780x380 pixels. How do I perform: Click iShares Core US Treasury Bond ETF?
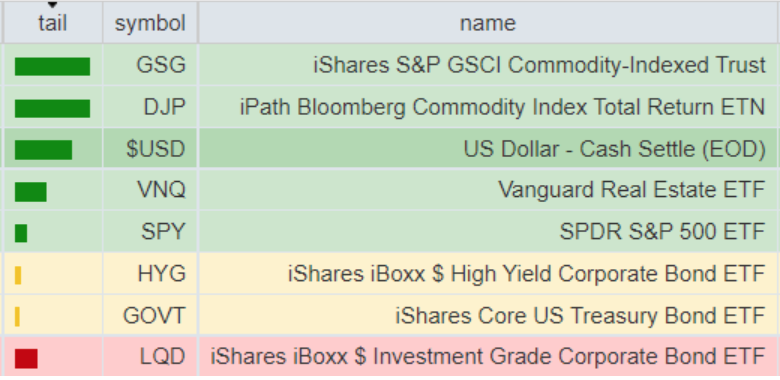[x=580, y=315]
